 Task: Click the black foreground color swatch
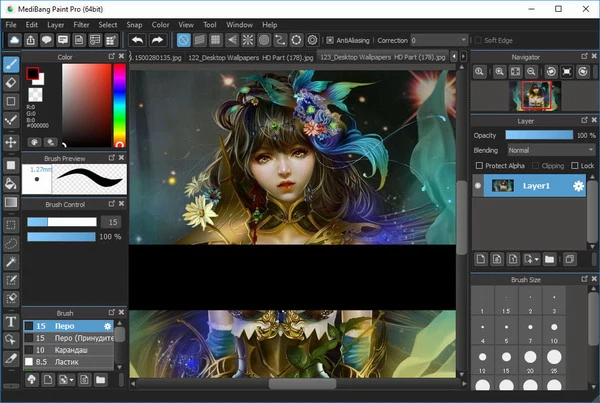(33, 73)
